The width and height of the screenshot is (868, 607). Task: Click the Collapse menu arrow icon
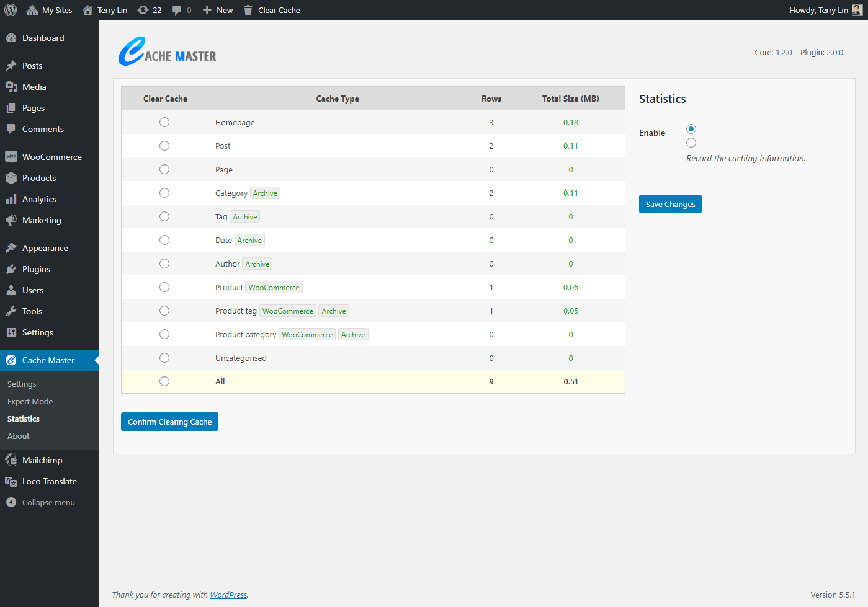pos(11,502)
